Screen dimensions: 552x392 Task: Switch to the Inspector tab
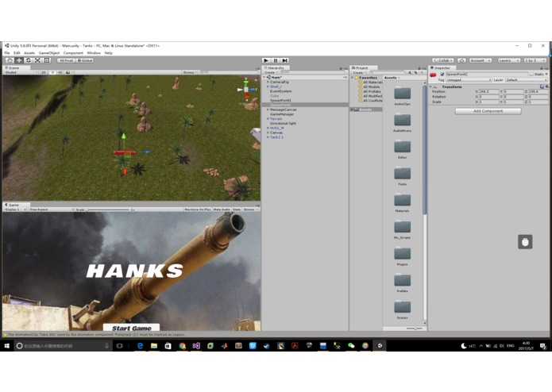[x=442, y=67]
